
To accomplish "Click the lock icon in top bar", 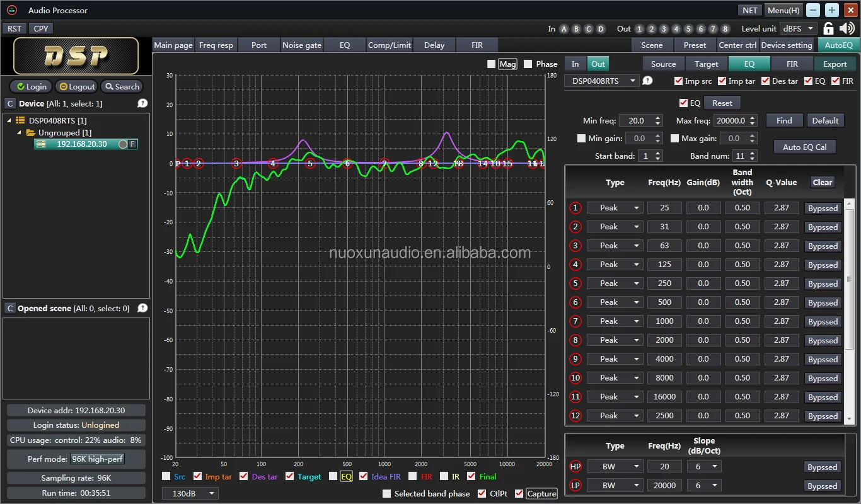I will (829, 28).
